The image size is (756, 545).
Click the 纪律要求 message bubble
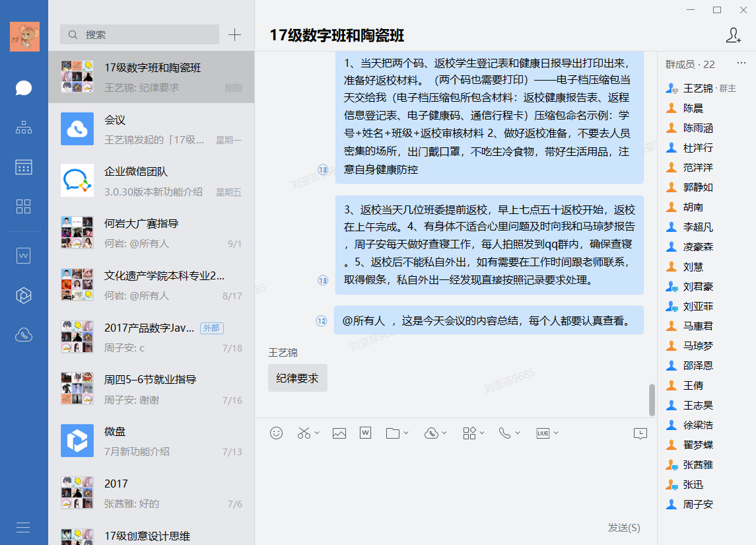(298, 378)
